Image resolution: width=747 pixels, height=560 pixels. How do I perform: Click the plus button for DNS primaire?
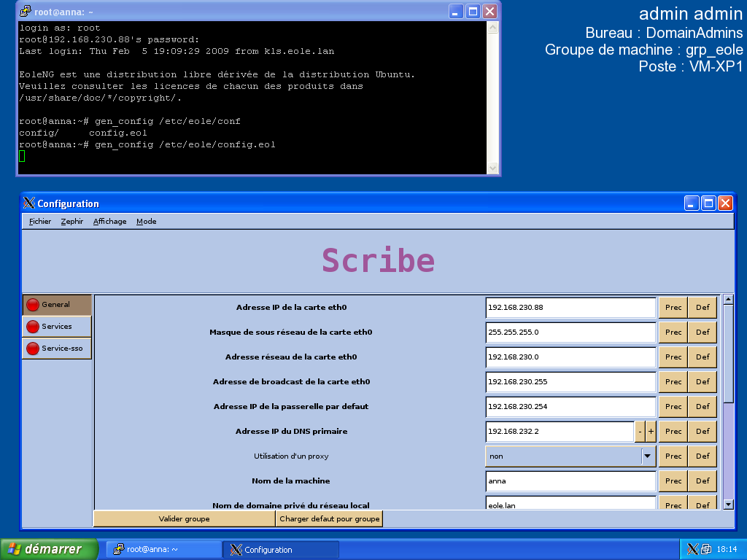(x=651, y=432)
